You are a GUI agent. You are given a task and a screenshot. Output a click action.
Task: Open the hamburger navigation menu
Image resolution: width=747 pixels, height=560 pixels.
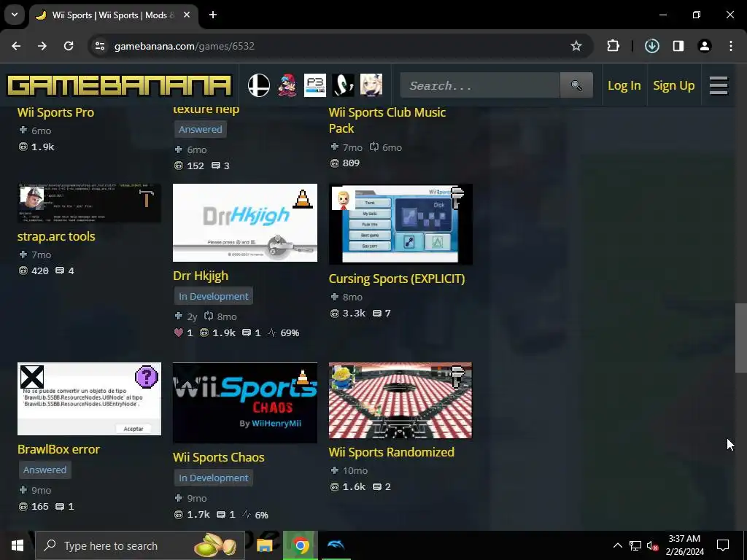719,86
